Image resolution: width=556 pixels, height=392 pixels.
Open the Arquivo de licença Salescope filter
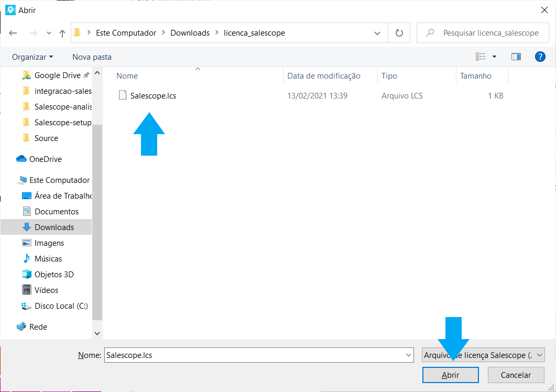[483, 355]
